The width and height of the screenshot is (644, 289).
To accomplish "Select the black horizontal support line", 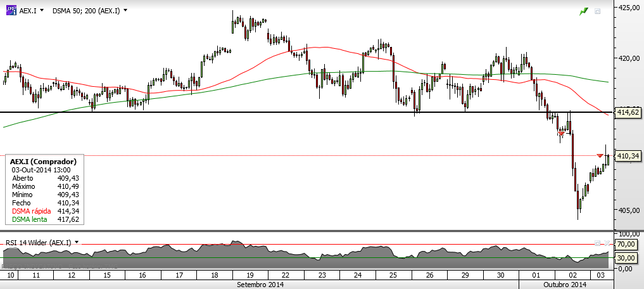I will 306,112.
